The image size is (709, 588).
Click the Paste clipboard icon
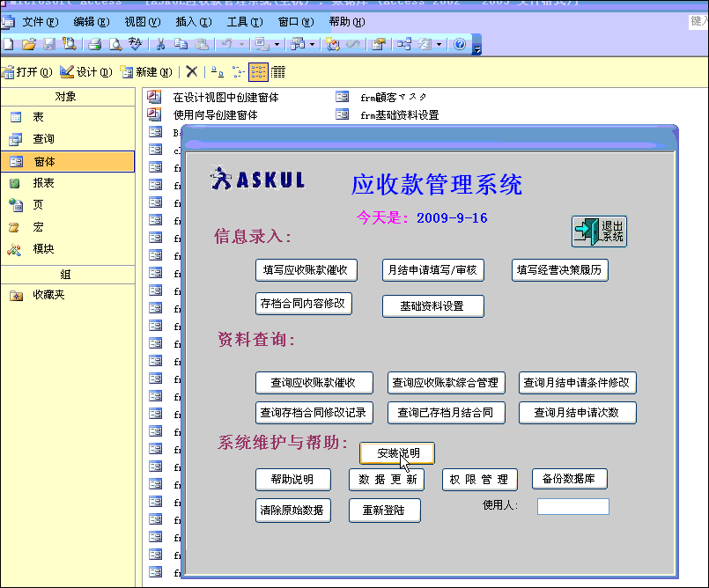(x=202, y=44)
